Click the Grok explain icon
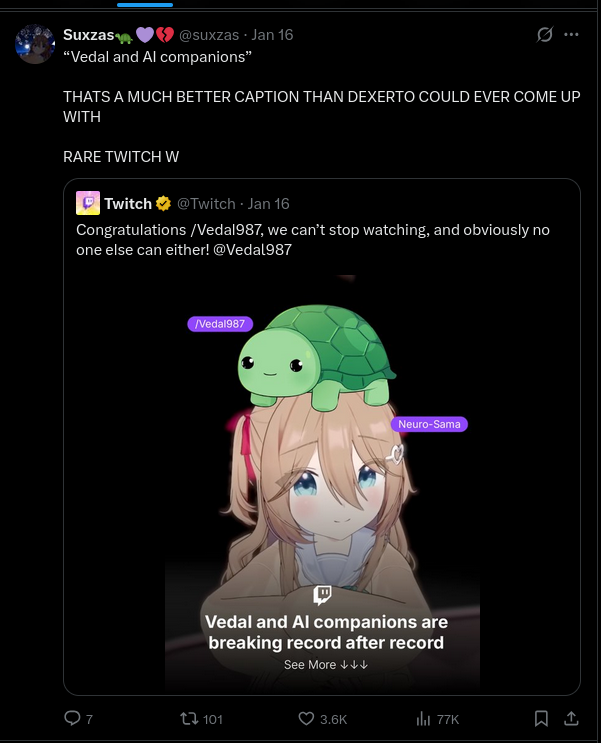 [x=545, y=35]
